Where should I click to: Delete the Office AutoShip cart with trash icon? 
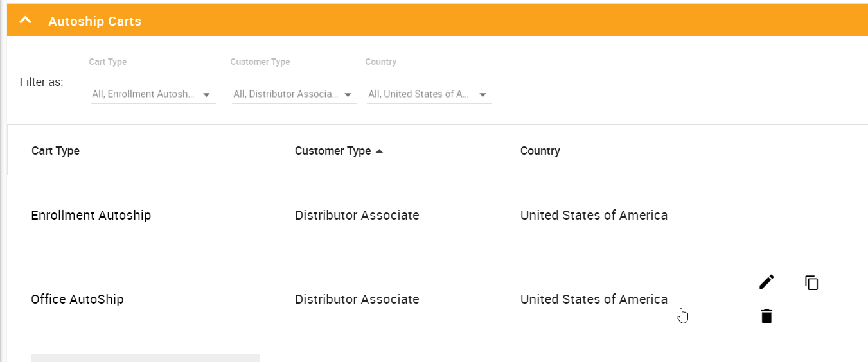(766, 316)
